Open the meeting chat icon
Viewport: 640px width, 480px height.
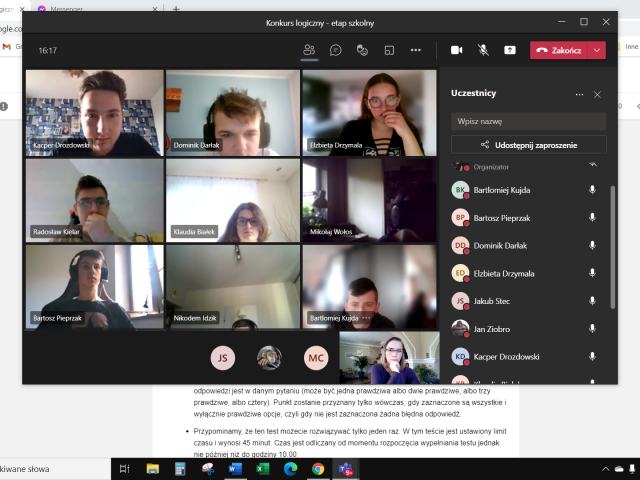coord(336,50)
